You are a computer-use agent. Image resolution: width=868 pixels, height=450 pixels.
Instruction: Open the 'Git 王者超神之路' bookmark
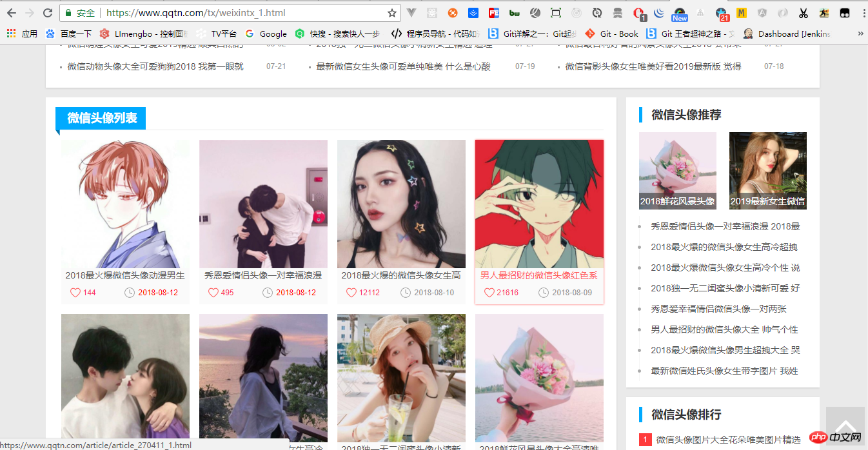691,34
